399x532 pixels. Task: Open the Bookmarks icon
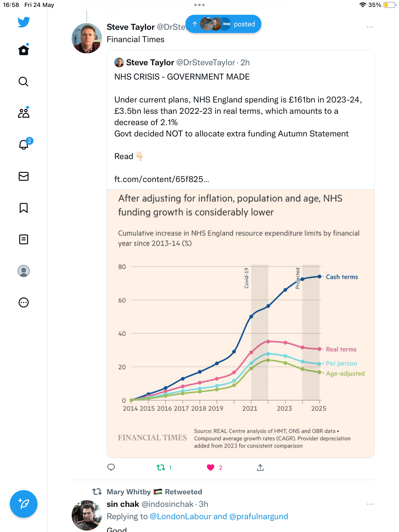click(x=24, y=208)
